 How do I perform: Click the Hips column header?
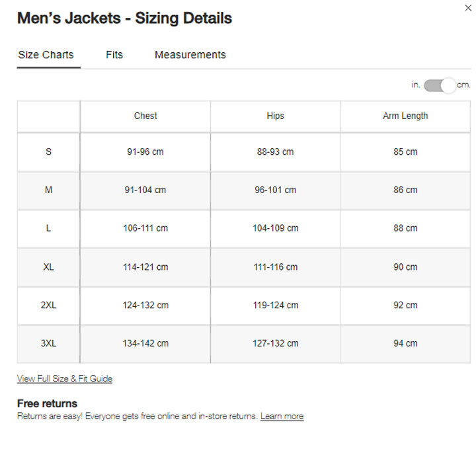[x=276, y=116]
